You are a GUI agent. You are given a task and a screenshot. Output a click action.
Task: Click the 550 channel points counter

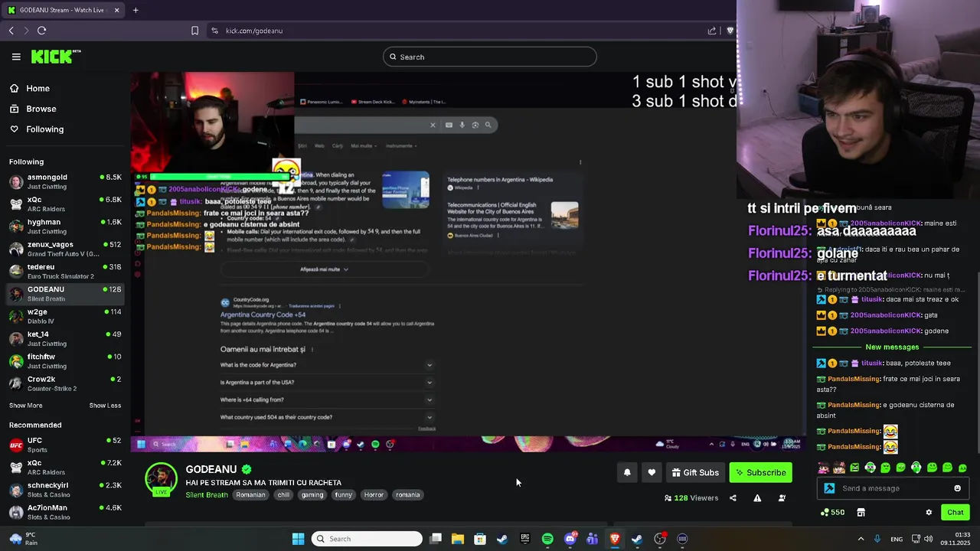click(832, 513)
